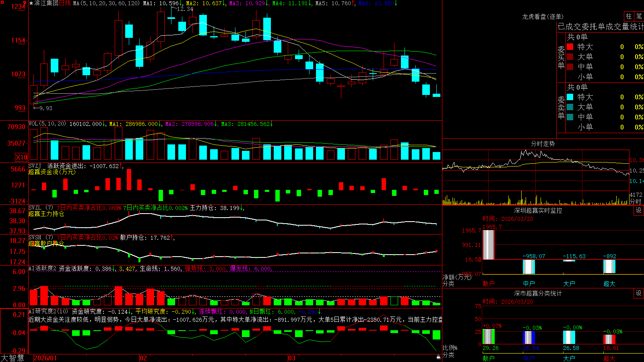644x362 pixels.
Task: Click the AI研究度2(10) indicator label
Action: point(48,311)
